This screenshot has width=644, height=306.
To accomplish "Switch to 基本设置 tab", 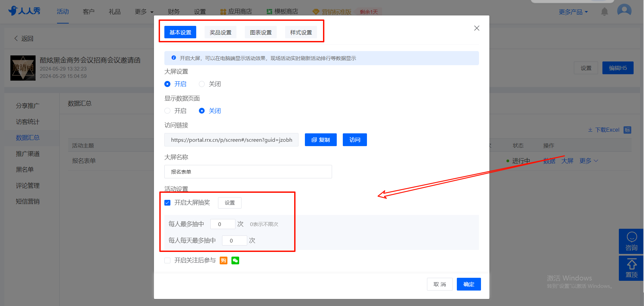I will click(x=180, y=32).
